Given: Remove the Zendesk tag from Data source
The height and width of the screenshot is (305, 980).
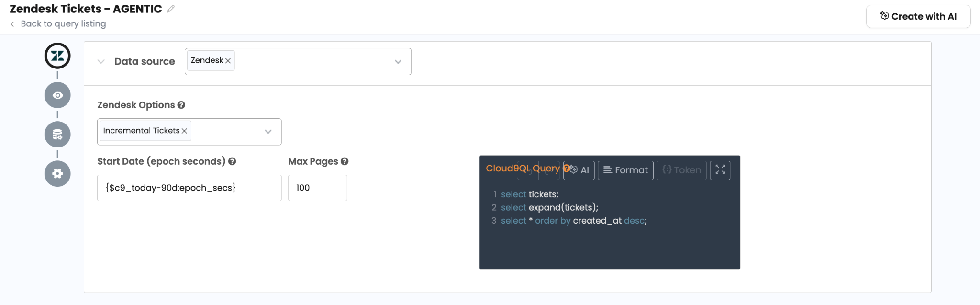Looking at the screenshot, I should coord(228,61).
